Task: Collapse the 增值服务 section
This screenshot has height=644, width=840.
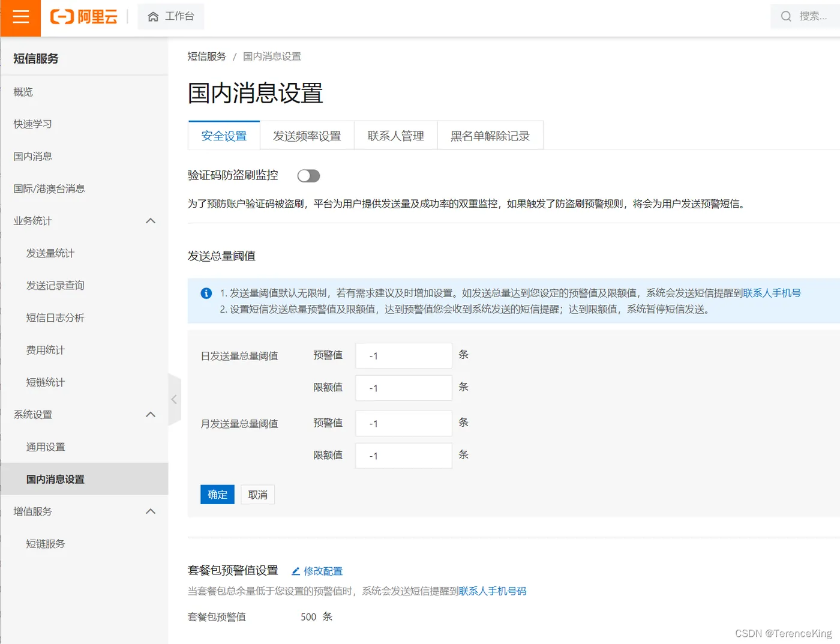Action: click(x=151, y=511)
